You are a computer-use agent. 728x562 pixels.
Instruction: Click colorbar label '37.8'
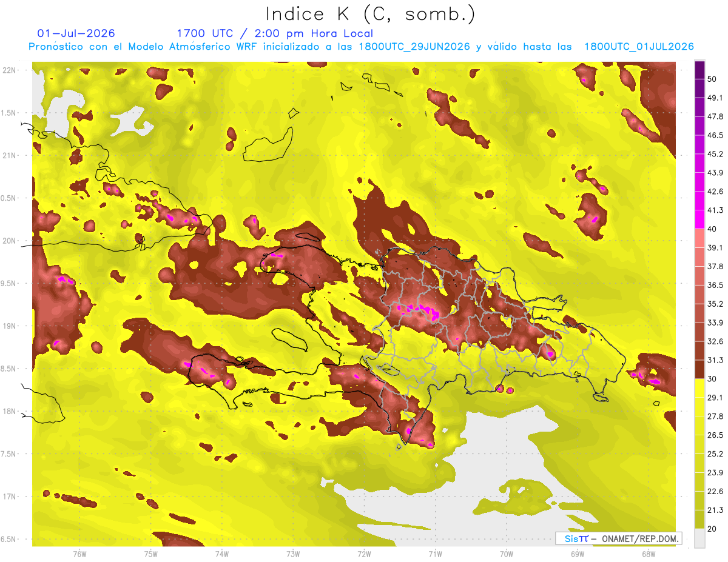[x=715, y=266]
